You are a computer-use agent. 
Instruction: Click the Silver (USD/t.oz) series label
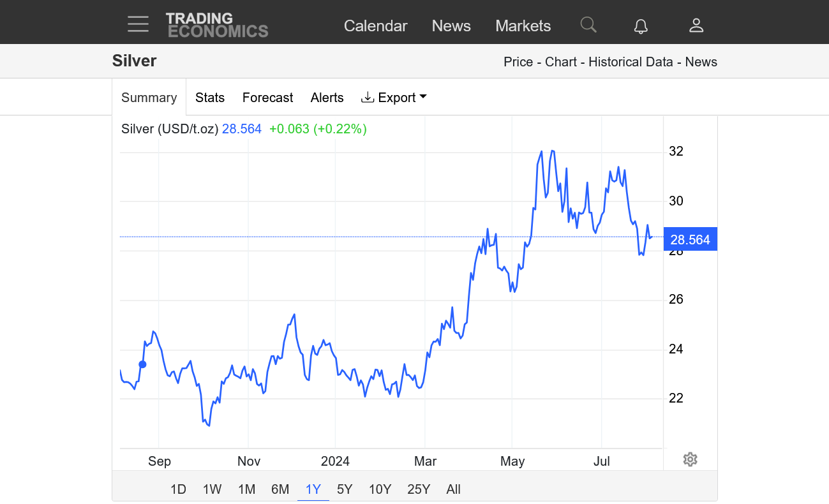click(170, 129)
